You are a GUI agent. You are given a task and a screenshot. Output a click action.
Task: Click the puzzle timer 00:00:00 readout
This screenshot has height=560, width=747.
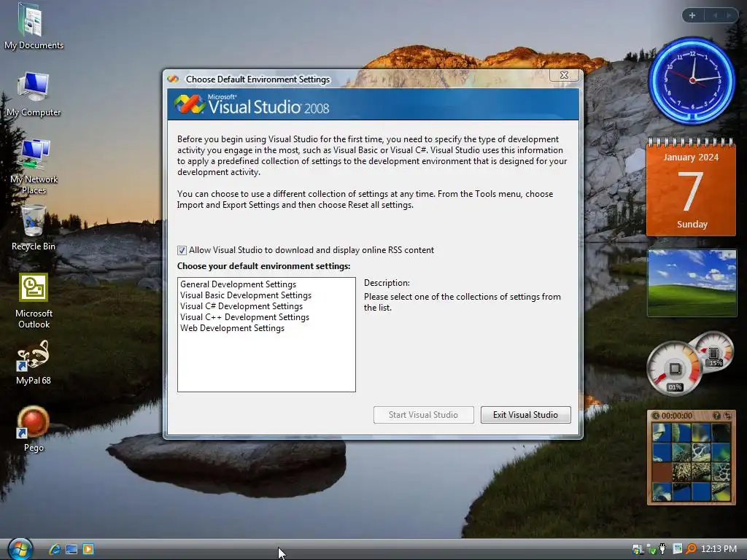click(x=676, y=416)
